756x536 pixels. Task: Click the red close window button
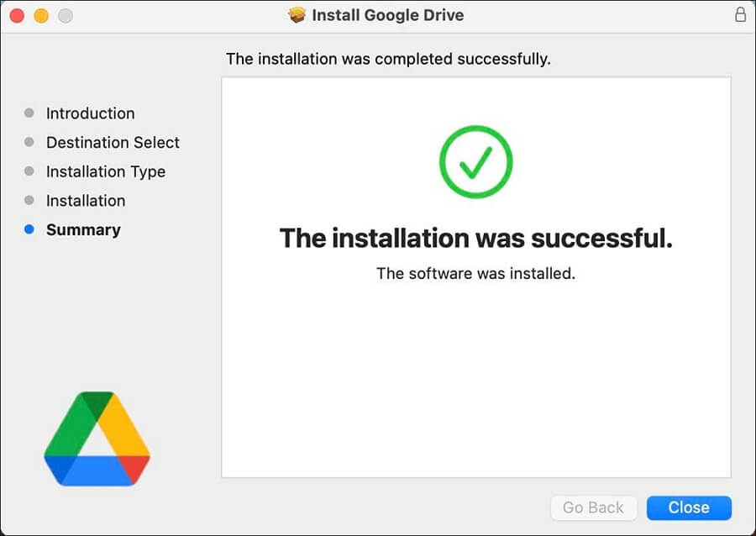coord(17,16)
